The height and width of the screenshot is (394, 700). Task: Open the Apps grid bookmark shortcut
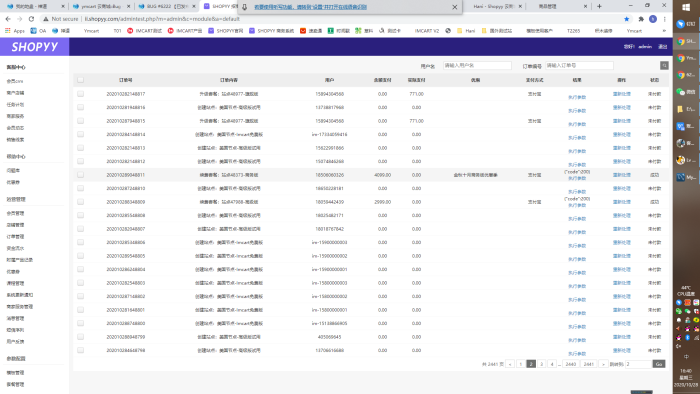[x=15, y=31]
